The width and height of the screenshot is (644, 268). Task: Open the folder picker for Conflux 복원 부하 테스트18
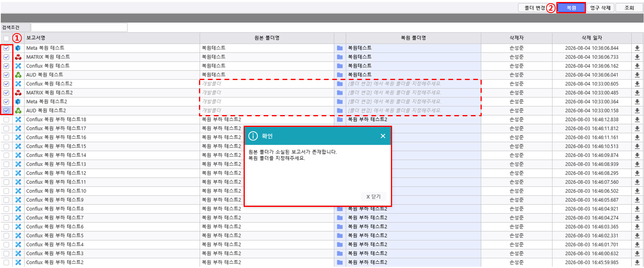click(340, 119)
